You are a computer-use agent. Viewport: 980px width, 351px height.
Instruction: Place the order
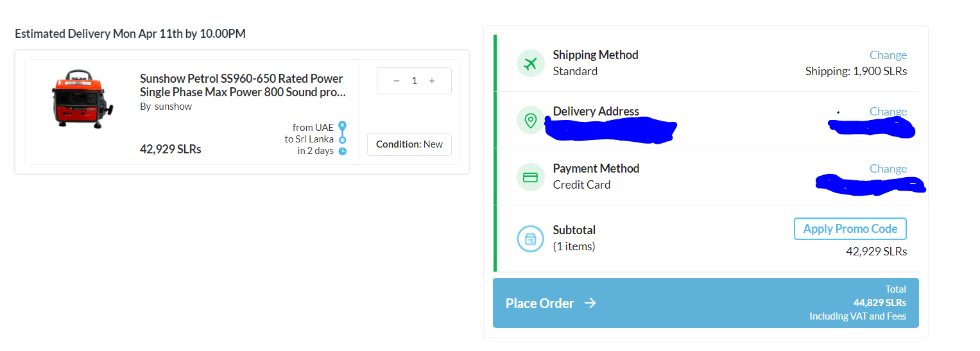click(x=706, y=303)
